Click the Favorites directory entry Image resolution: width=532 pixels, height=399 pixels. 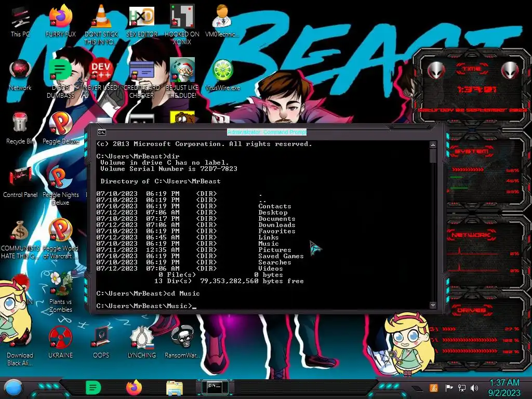point(277,231)
